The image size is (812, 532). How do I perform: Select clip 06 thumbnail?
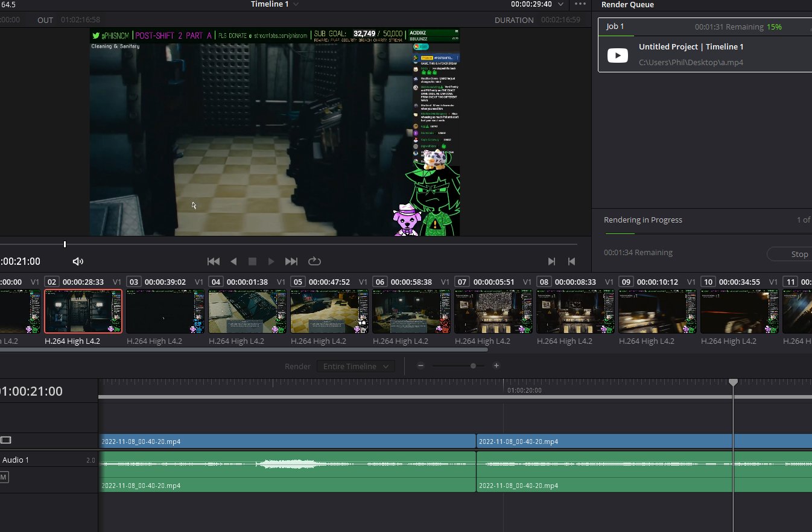(411, 311)
